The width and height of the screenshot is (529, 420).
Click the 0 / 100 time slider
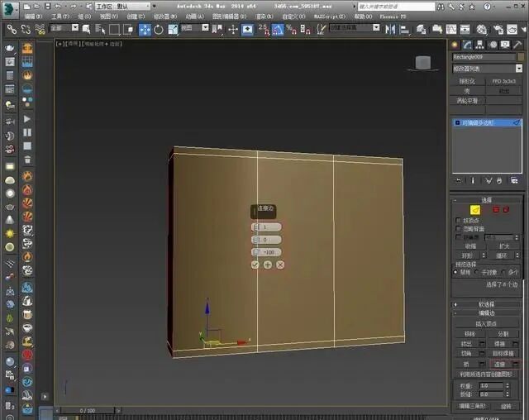[x=88, y=411]
